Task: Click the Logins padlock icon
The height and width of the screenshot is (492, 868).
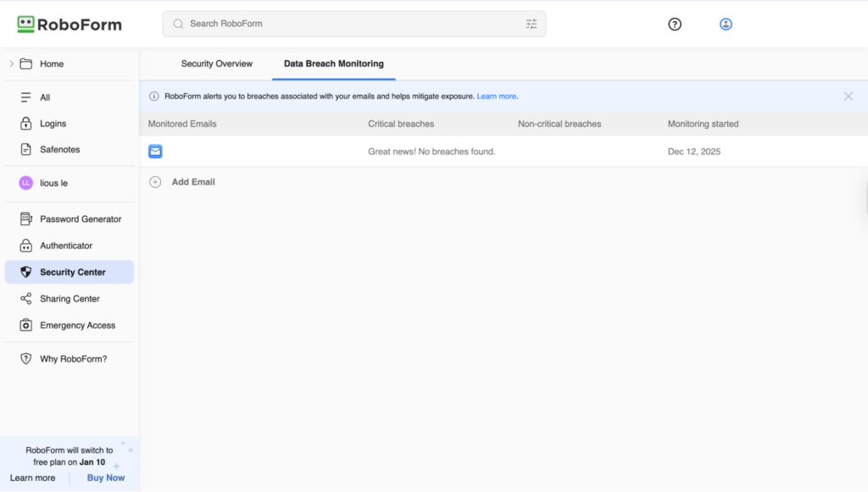Action: (26, 124)
